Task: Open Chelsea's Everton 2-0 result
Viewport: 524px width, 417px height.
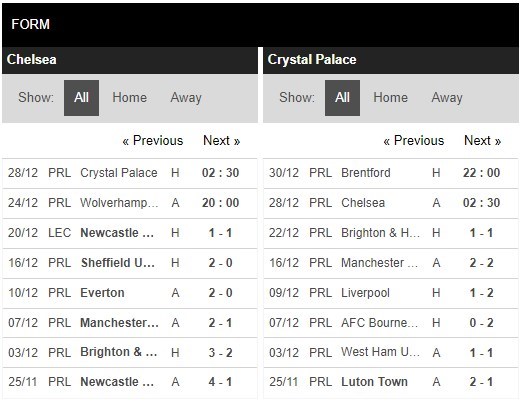Action: tap(130, 293)
